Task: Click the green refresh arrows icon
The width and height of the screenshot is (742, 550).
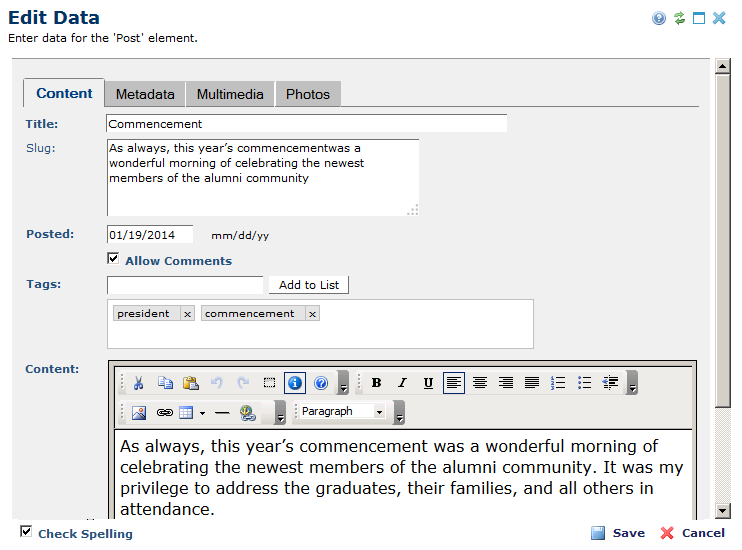Action: (680, 18)
